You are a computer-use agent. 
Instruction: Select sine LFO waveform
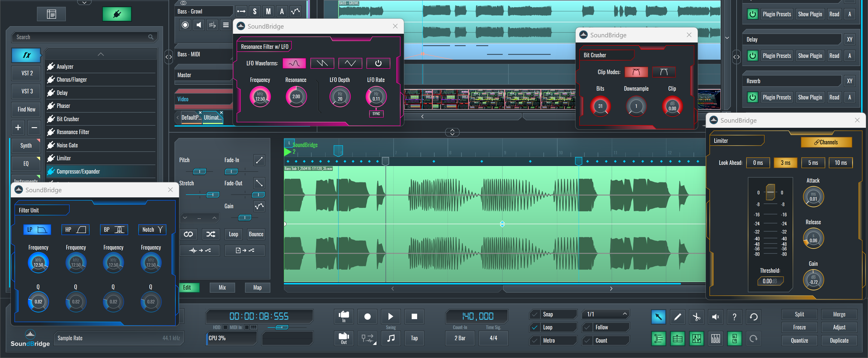pyautogui.click(x=294, y=63)
